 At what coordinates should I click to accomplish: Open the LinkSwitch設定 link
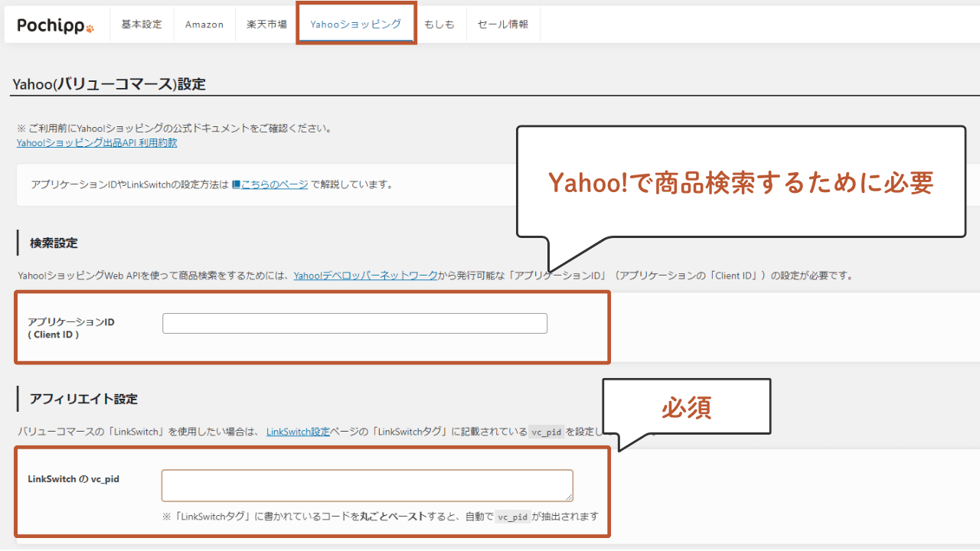[x=298, y=432]
